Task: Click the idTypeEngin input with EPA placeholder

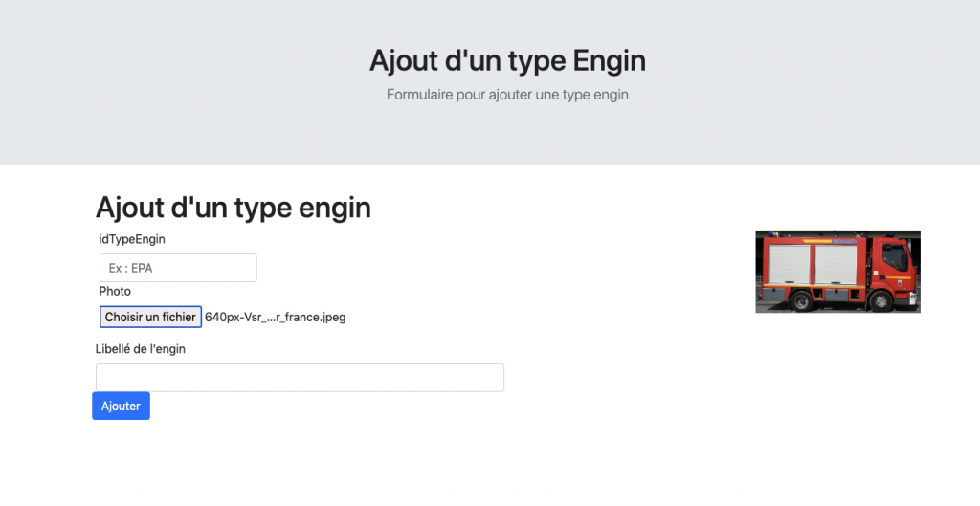Action: [x=178, y=268]
